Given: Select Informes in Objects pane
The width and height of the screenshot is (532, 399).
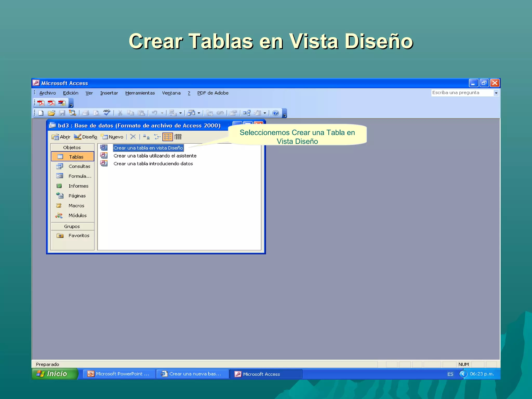Looking at the screenshot, I should pos(72,186).
